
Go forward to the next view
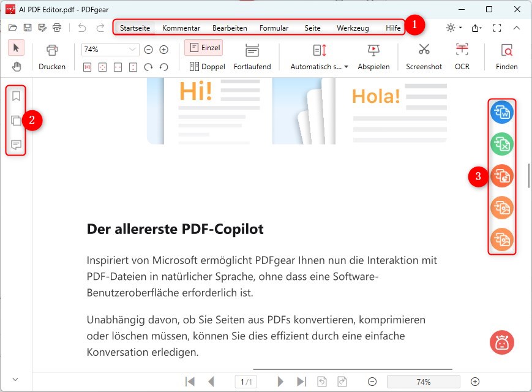pos(342,382)
